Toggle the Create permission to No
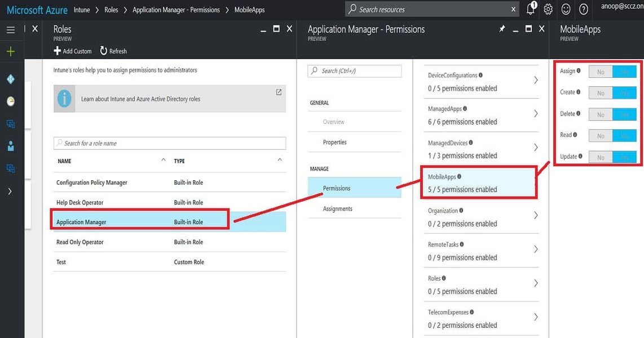This screenshot has width=644, height=338. click(600, 92)
